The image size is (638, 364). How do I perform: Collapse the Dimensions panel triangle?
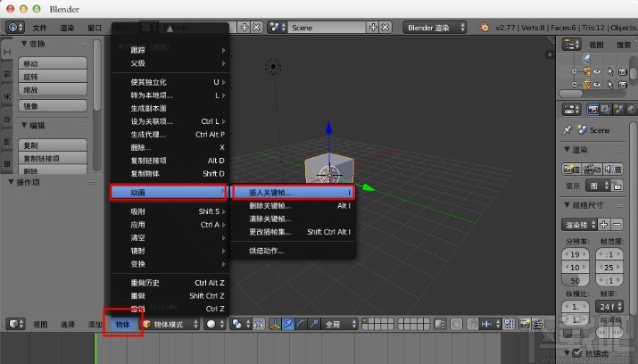pos(567,205)
